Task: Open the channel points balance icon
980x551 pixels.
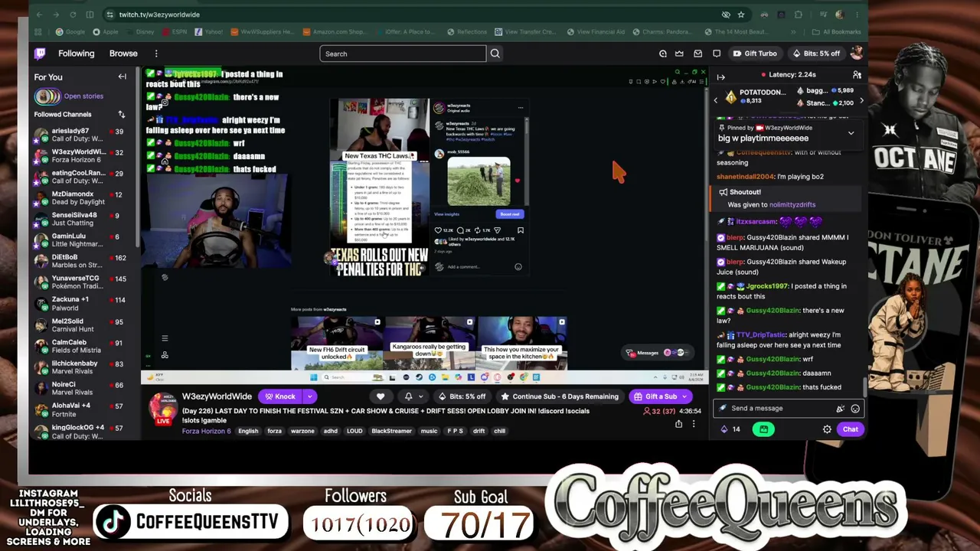Action: point(724,429)
